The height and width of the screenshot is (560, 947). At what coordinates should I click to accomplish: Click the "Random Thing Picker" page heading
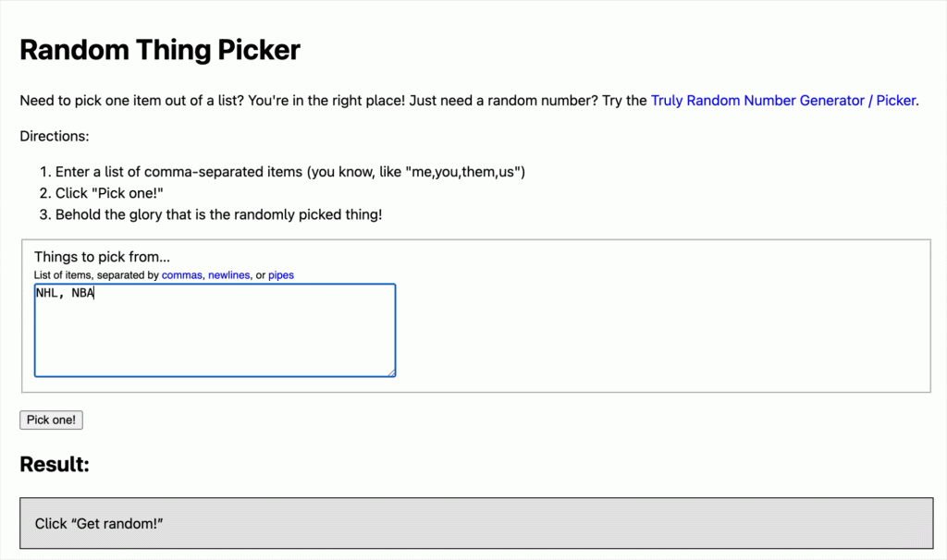(160, 49)
